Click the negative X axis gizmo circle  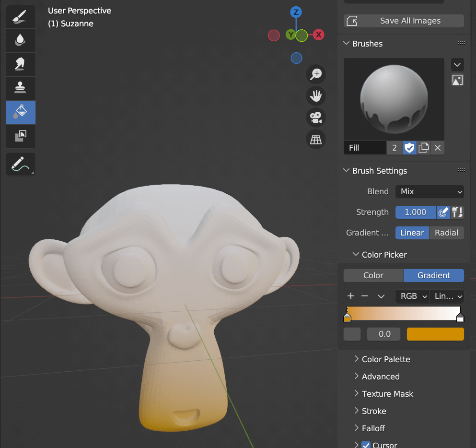(x=274, y=35)
